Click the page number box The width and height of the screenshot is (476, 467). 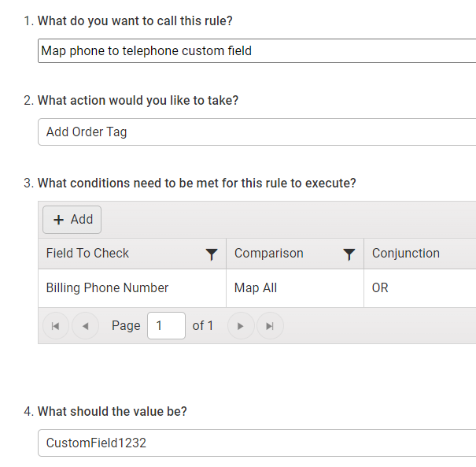pyautogui.click(x=166, y=325)
